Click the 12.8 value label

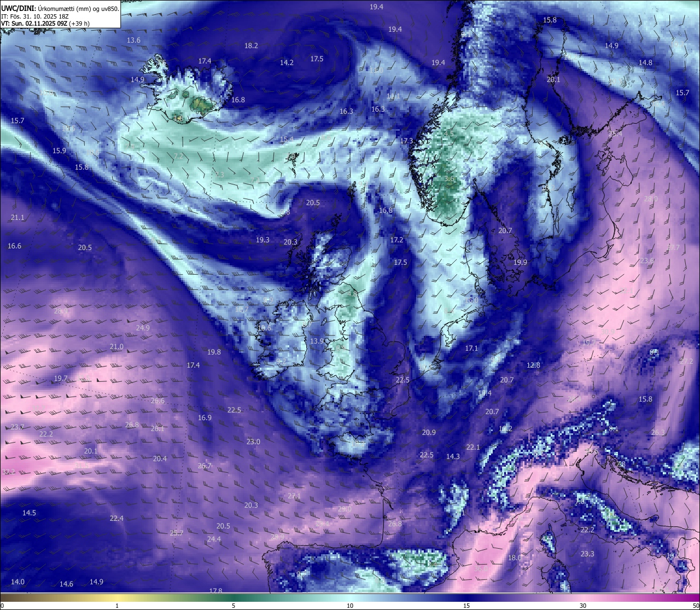coord(533,365)
